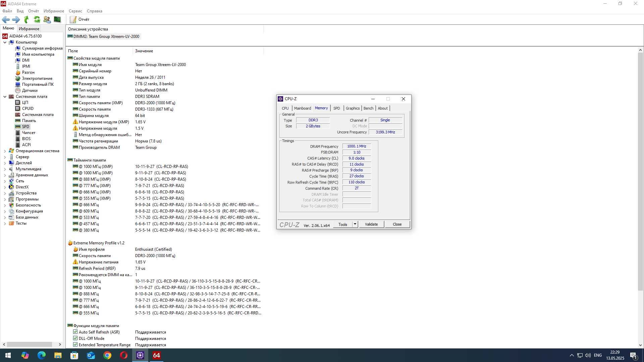
Task: Click the Напряжение модуля (XMP) warning icon
Action: coord(75,122)
